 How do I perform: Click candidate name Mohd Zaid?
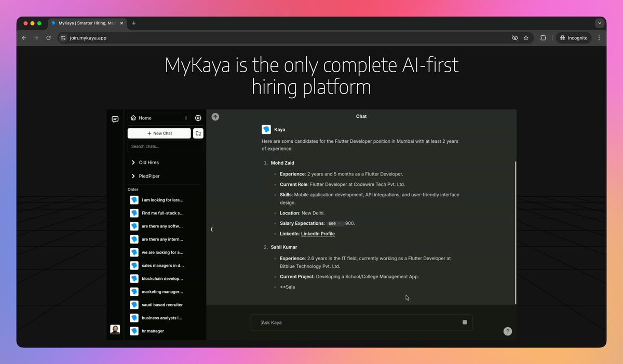pos(282,163)
